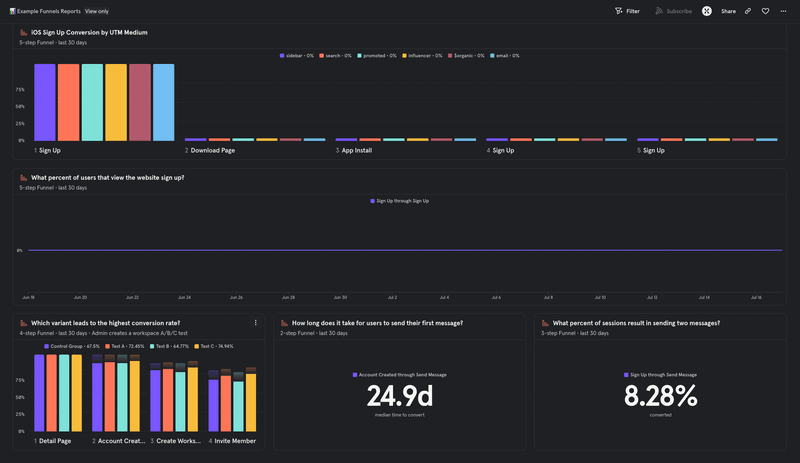The width and height of the screenshot is (800, 463).
Task: Click funnel icon beside 'Which variant' report
Action: point(24,323)
